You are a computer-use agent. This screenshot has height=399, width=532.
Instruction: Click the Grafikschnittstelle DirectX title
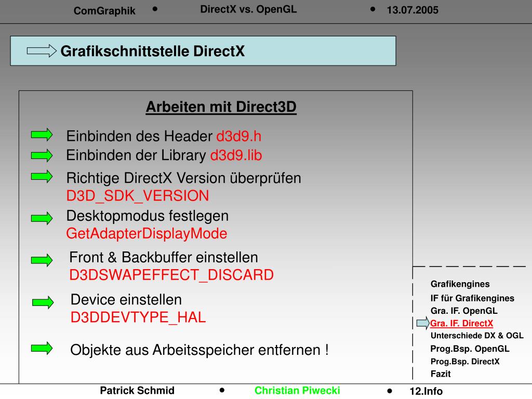(x=153, y=51)
